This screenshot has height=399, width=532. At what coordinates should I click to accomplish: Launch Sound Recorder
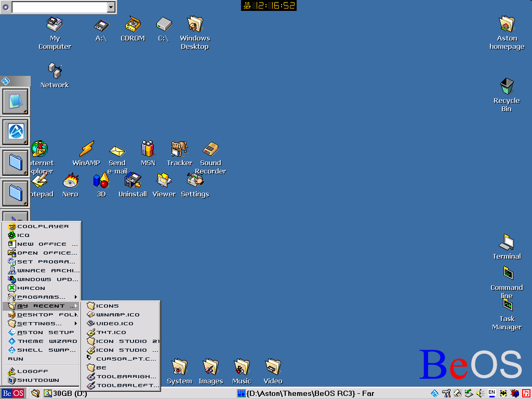210,158
